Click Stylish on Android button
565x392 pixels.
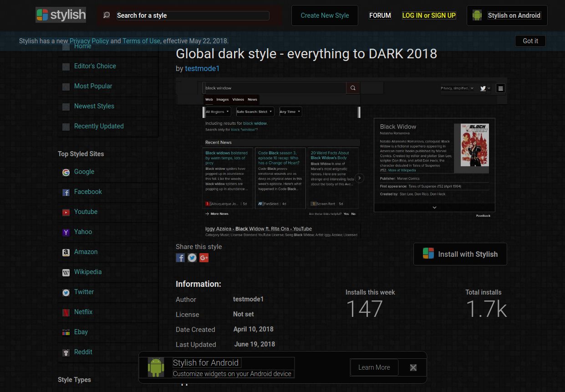(x=507, y=15)
